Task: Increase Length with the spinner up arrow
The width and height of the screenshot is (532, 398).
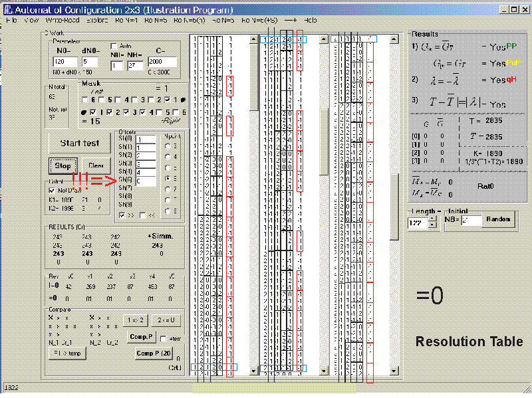Action: coord(432,219)
